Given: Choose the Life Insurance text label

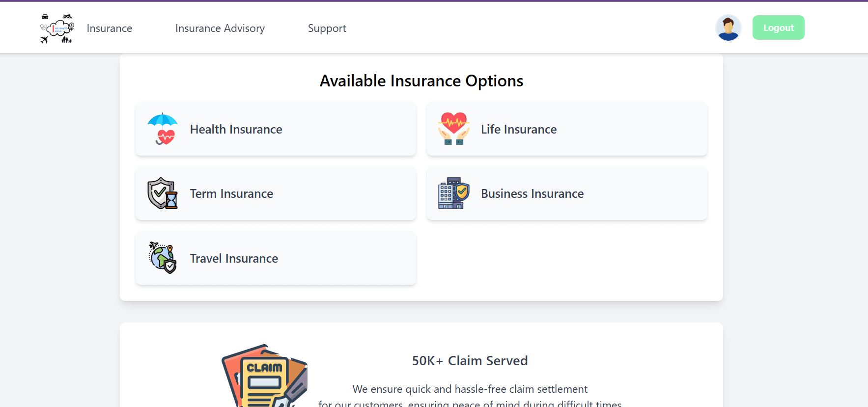Looking at the screenshot, I should pyautogui.click(x=519, y=129).
